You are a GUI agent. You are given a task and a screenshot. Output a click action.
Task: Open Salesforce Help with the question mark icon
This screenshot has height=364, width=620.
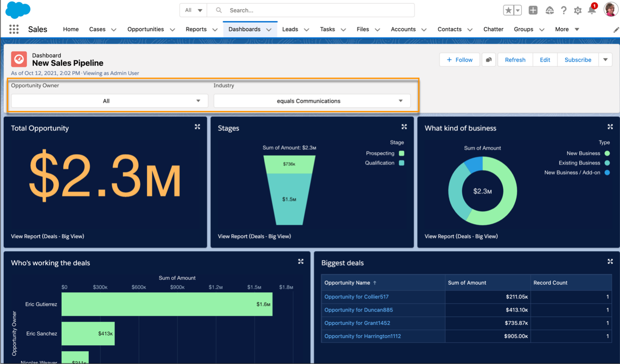click(563, 10)
